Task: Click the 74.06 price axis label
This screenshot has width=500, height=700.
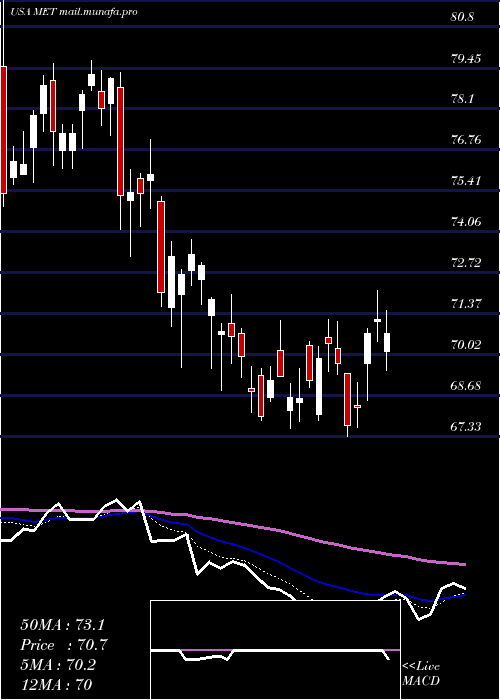Action: point(466,221)
